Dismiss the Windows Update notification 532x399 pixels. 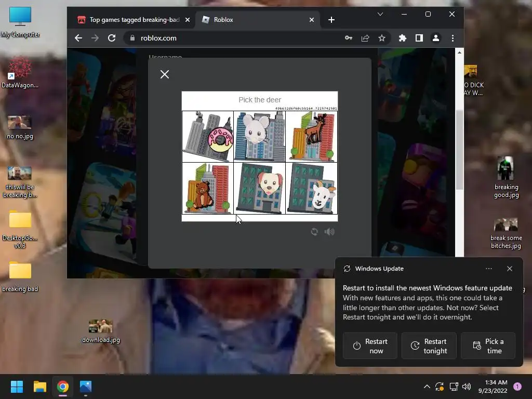click(x=509, y=269)
